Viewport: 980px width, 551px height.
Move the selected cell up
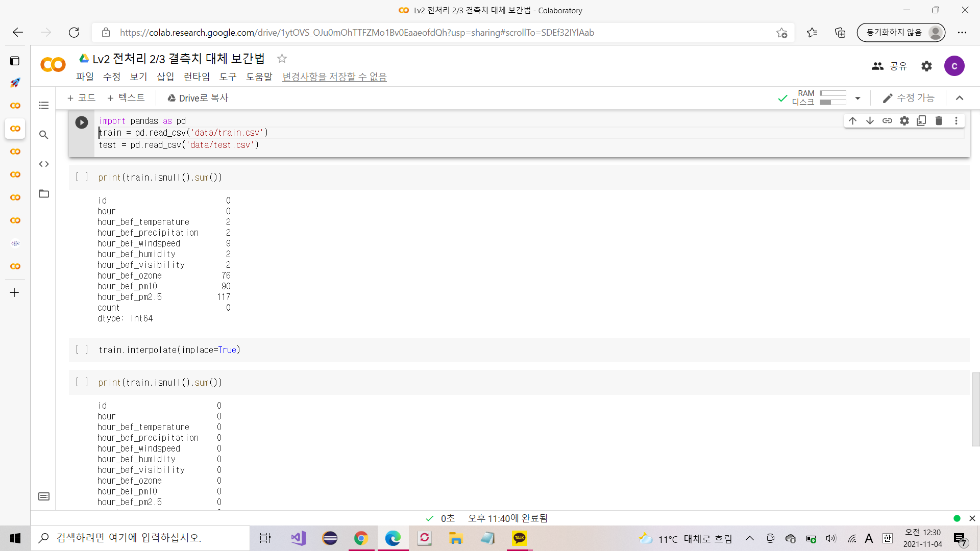(852, 121)
